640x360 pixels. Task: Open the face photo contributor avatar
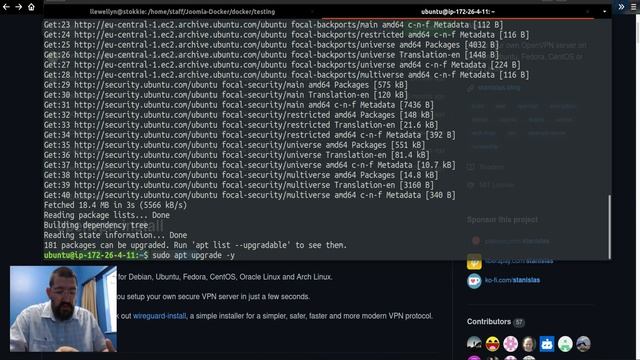(529, 344)
